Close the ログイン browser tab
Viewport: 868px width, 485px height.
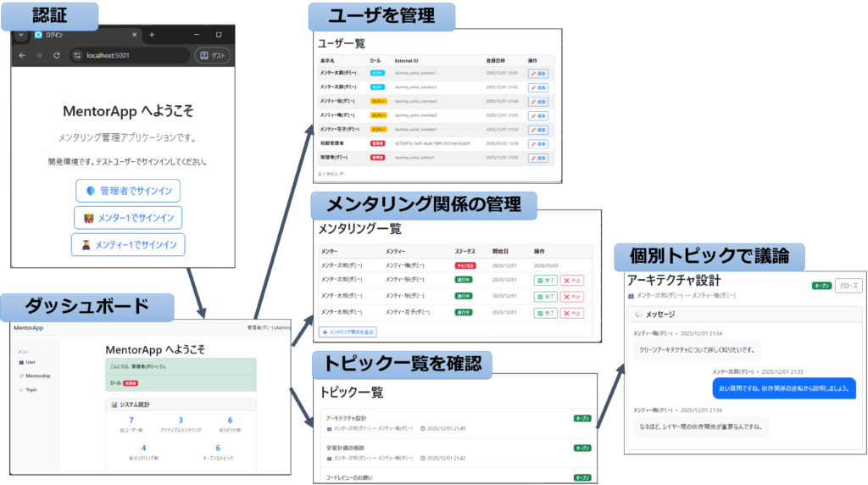[x=134, y=35]
